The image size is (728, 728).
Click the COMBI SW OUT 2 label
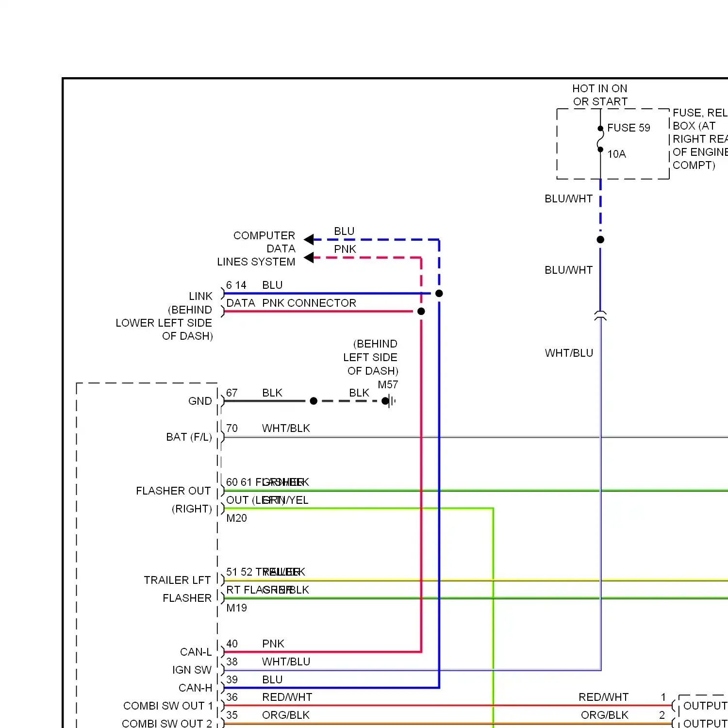167,723
